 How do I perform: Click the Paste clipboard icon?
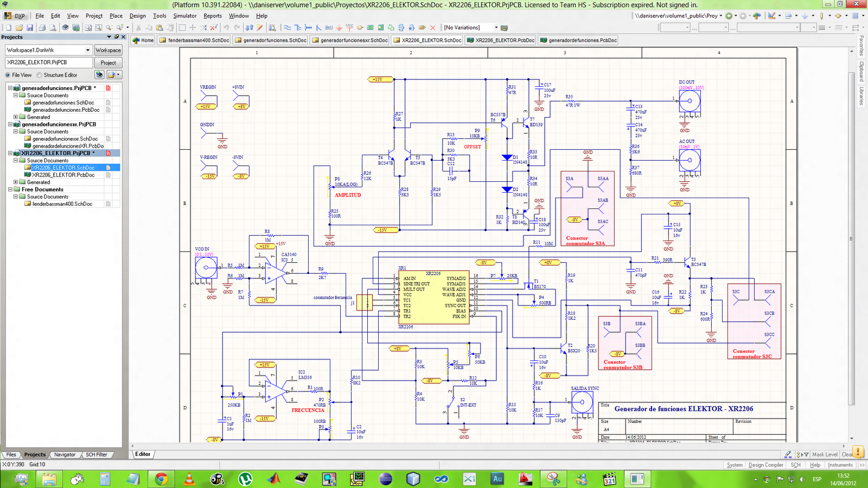pyautogui.click(x=159, y=28)
